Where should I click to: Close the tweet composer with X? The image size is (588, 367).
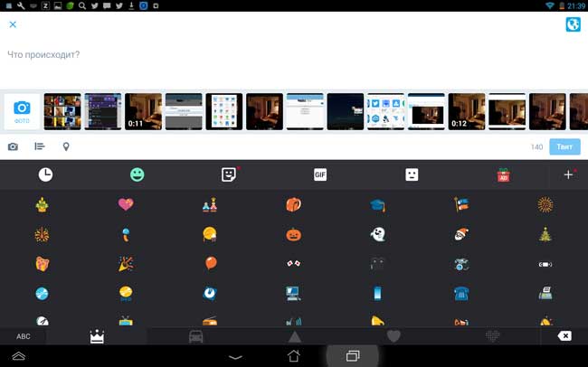point(13,24)
